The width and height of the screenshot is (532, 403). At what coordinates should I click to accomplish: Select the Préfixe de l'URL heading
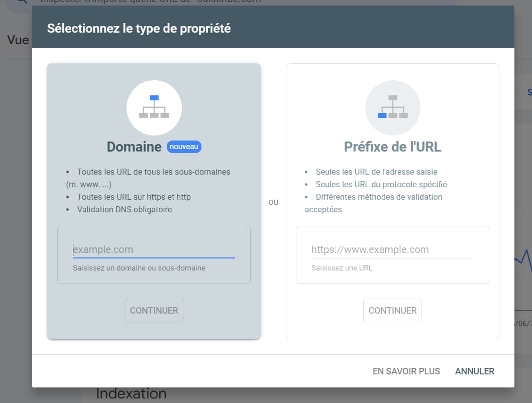(392, 147)
